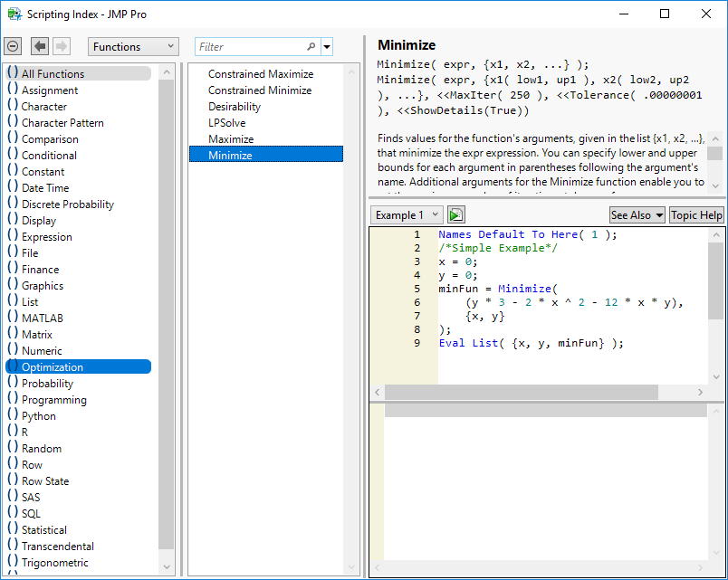Click the parentheses icon beside MATLAB
Viewport: 728px width, 580px height.
pos(13,318)
